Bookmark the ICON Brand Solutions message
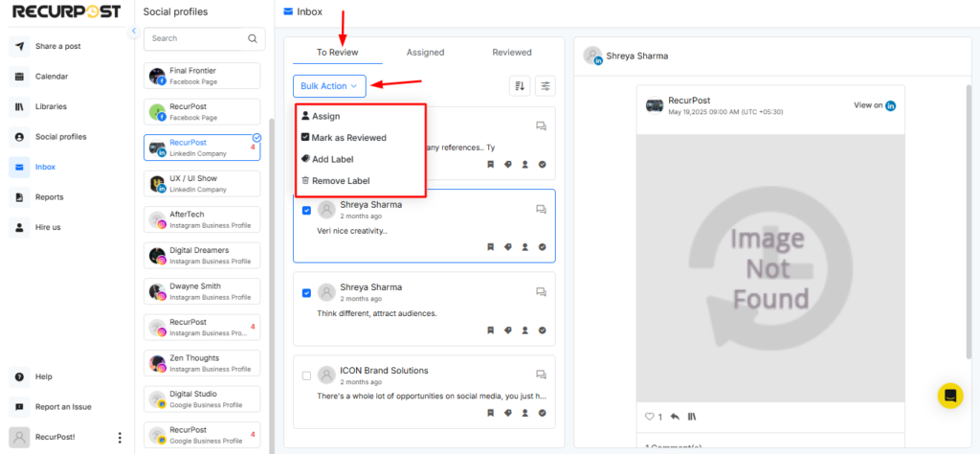The image size is (980, 454). click(x=490, y=413)
